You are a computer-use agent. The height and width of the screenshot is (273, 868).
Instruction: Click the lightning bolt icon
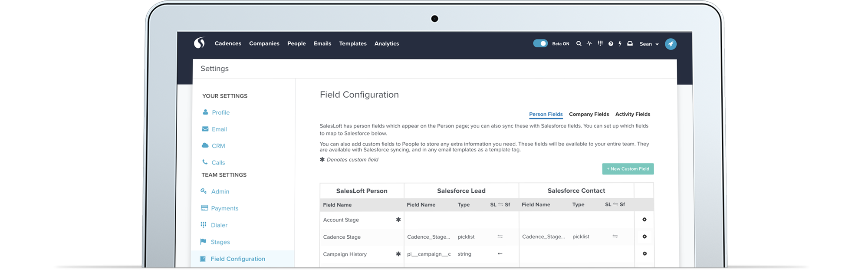coord(620,44)
